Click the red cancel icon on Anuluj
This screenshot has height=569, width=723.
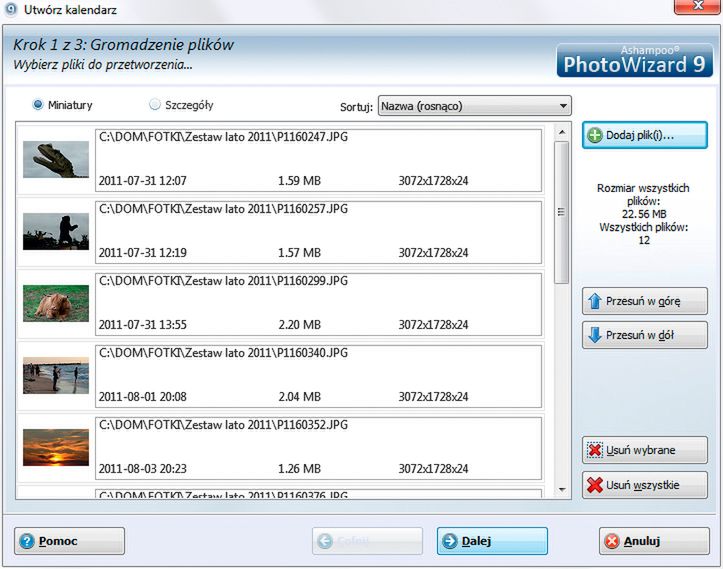[x=612, y=541]
